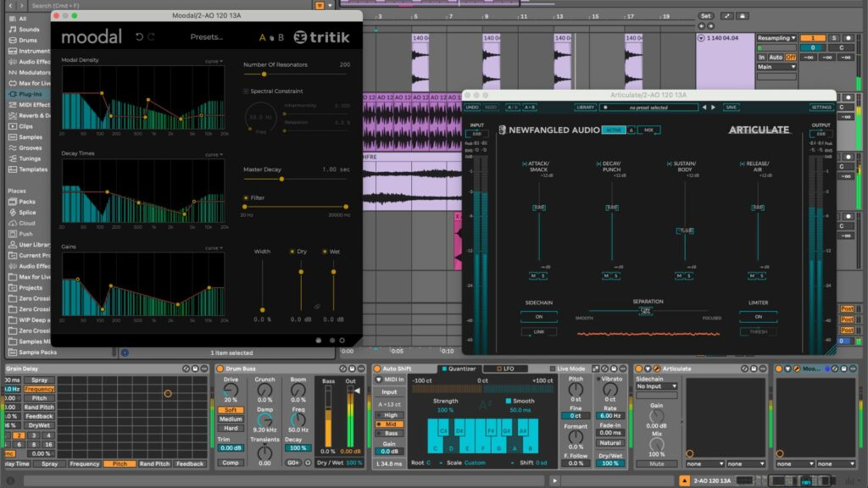Open the Main output routing dropdown
868x488 pixels.
(x=776, y=67)
